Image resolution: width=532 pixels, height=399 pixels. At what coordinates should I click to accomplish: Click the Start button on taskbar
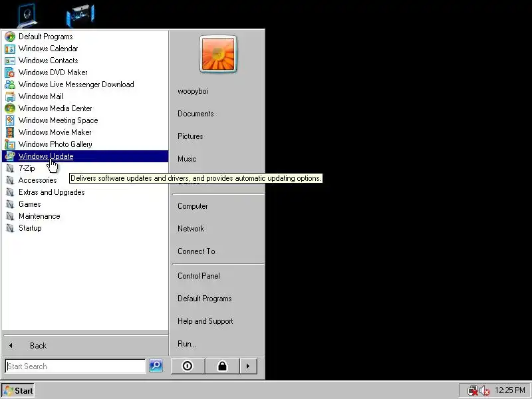pos(18,390)
